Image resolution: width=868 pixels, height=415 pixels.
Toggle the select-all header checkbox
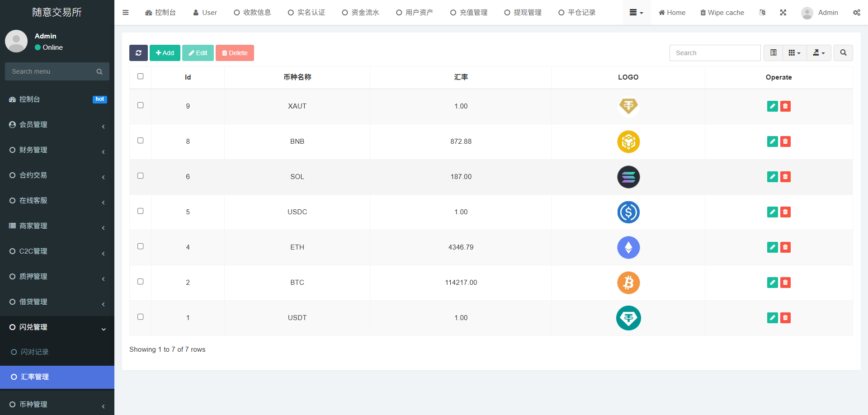point(141,76)
